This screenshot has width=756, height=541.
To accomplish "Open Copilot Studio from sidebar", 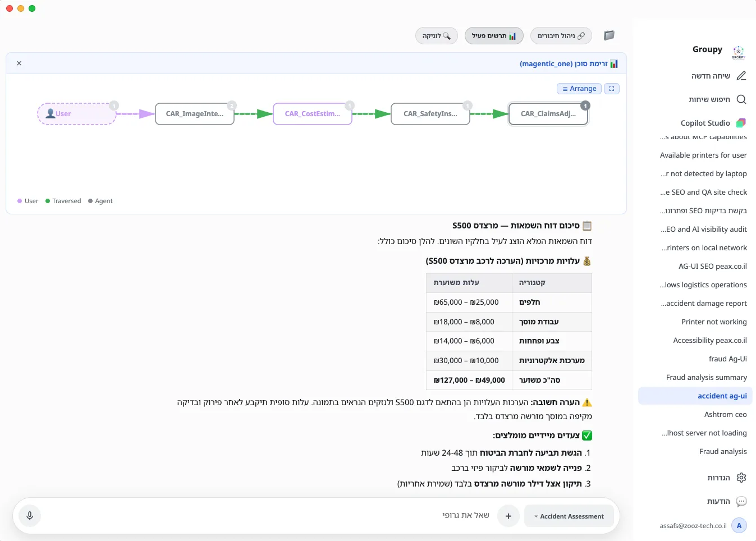I will click(713, 123).
